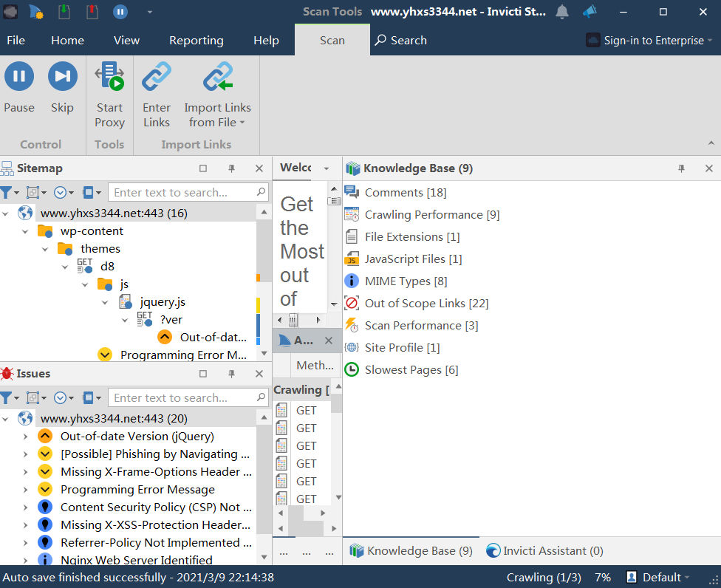The image size is (721, 588).
Task: Open the Issues filter dropdown
Action: [x=10, y=397]
